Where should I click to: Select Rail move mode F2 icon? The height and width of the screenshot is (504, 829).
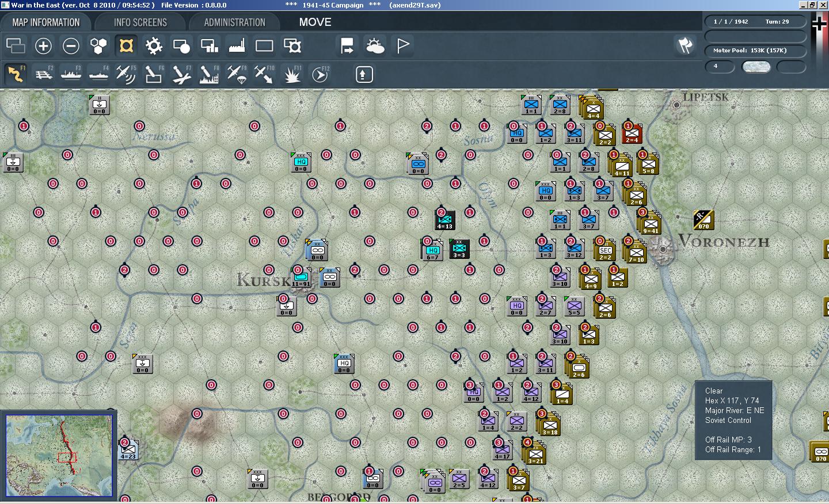43,74
